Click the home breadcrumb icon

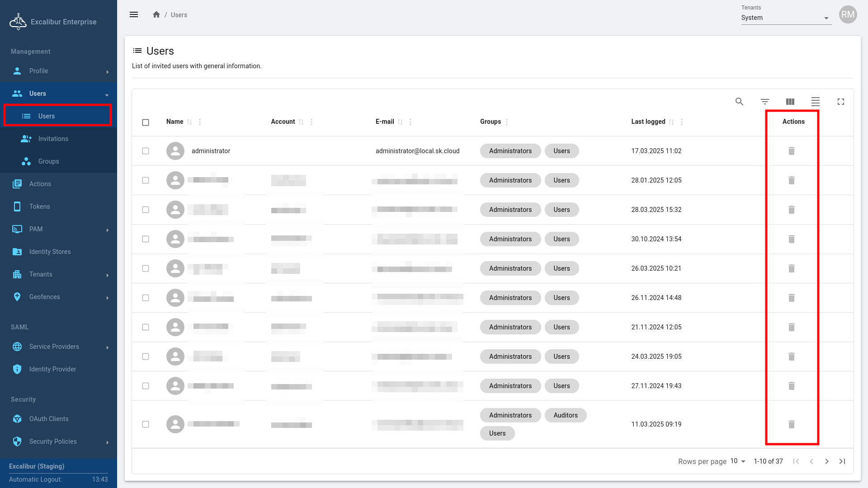point(156,14)
